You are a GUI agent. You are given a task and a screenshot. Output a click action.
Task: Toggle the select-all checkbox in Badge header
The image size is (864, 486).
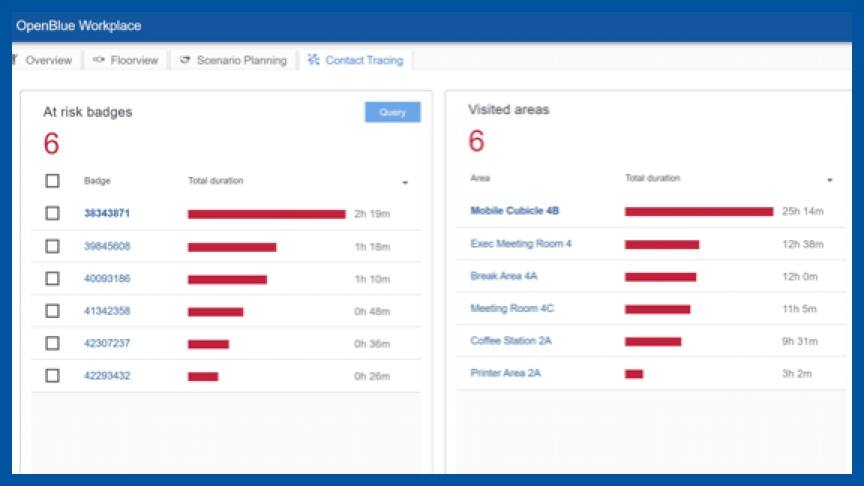coord(53,181)
